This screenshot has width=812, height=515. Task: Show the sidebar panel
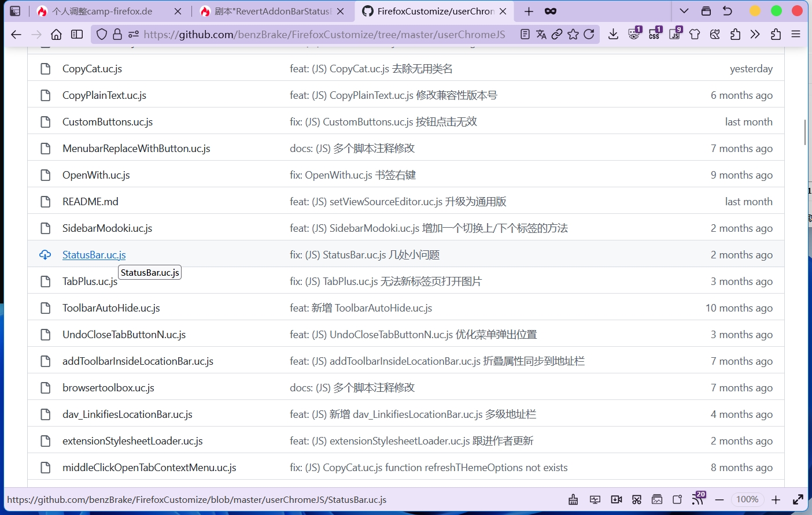(x=77, y=35)
